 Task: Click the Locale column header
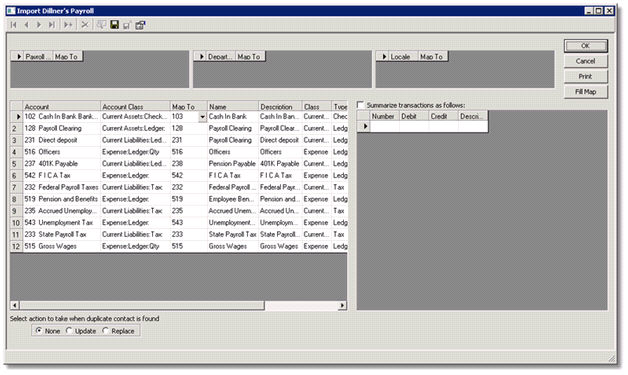[x=404, y=56]
